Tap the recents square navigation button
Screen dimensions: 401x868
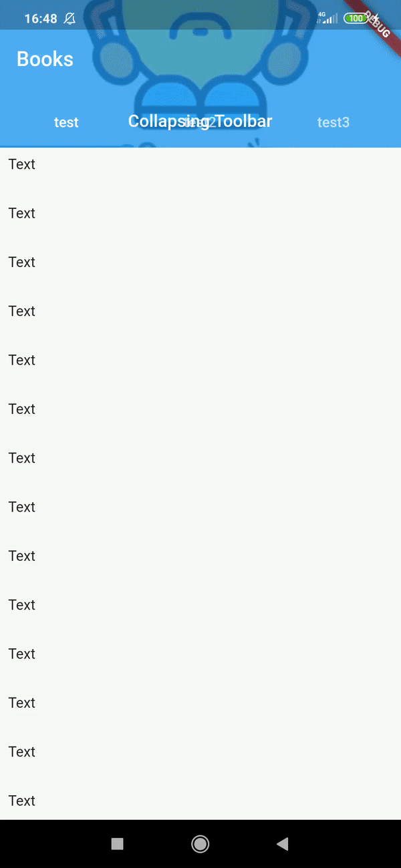pos(117,843)
